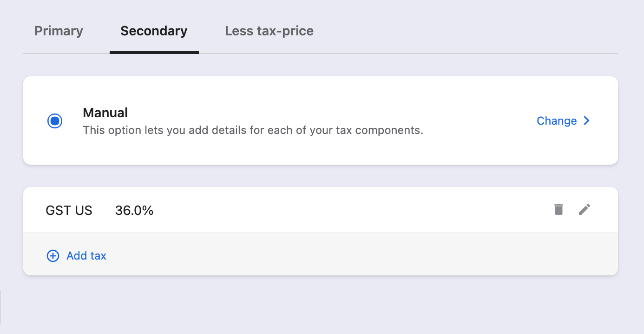Switch to the Primary tab

pos(59,31)
